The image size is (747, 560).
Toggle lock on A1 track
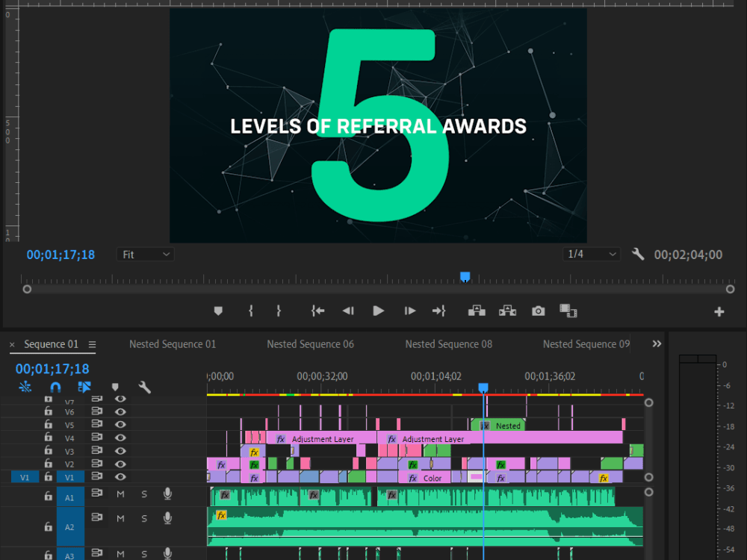[48, 497]
